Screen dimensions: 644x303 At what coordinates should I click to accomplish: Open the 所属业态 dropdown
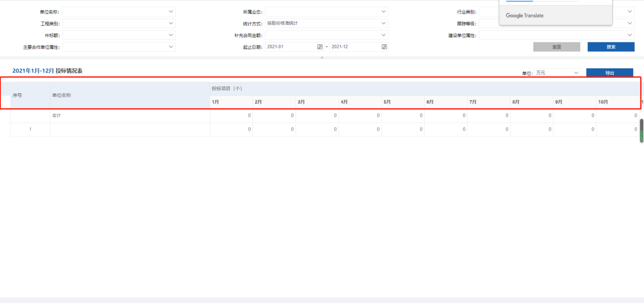327,12
